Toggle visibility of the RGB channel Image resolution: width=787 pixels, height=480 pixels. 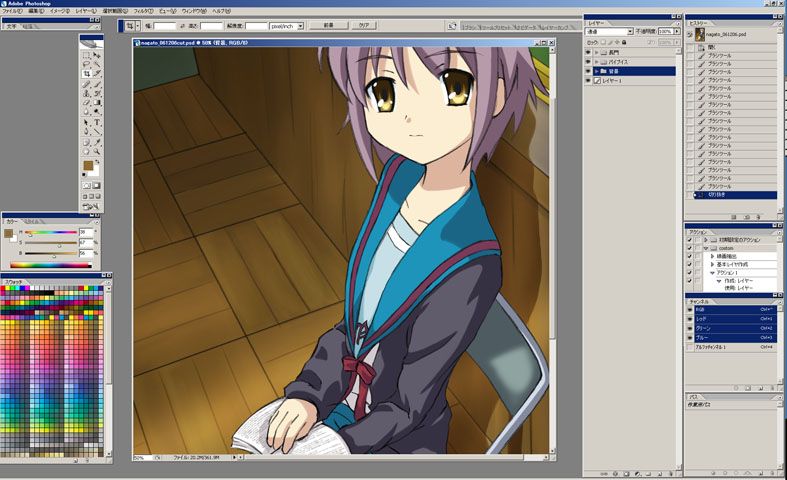pos(690,310)
